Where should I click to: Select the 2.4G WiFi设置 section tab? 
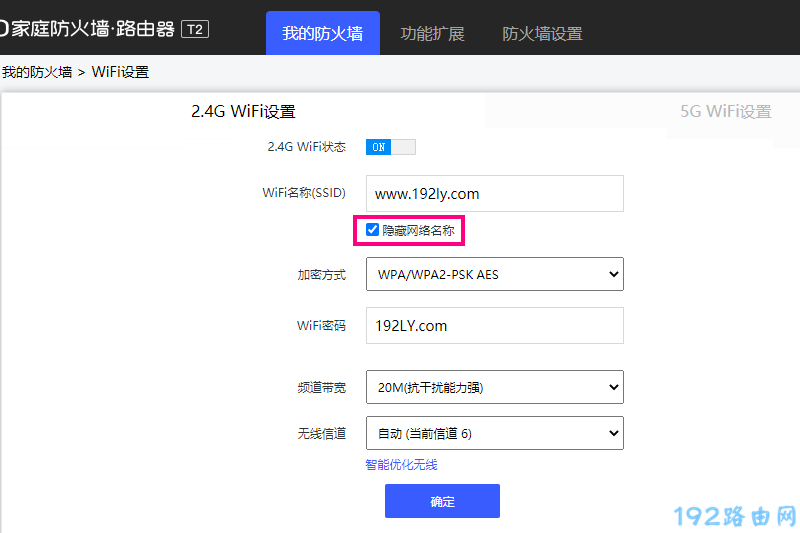(x=243, y=112)
